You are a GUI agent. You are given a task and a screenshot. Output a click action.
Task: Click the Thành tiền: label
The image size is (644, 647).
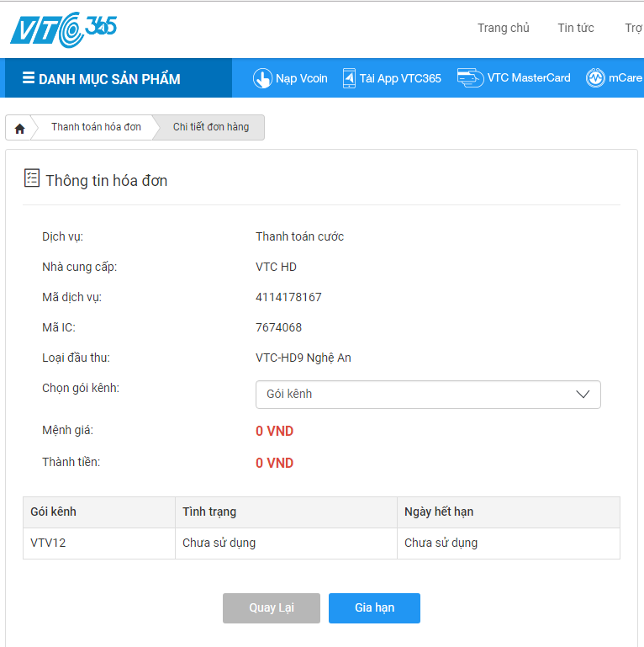71,462
